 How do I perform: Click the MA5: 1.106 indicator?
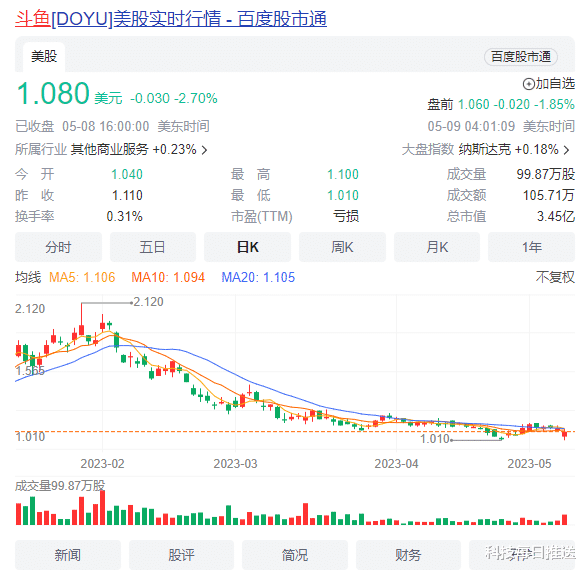82,277
